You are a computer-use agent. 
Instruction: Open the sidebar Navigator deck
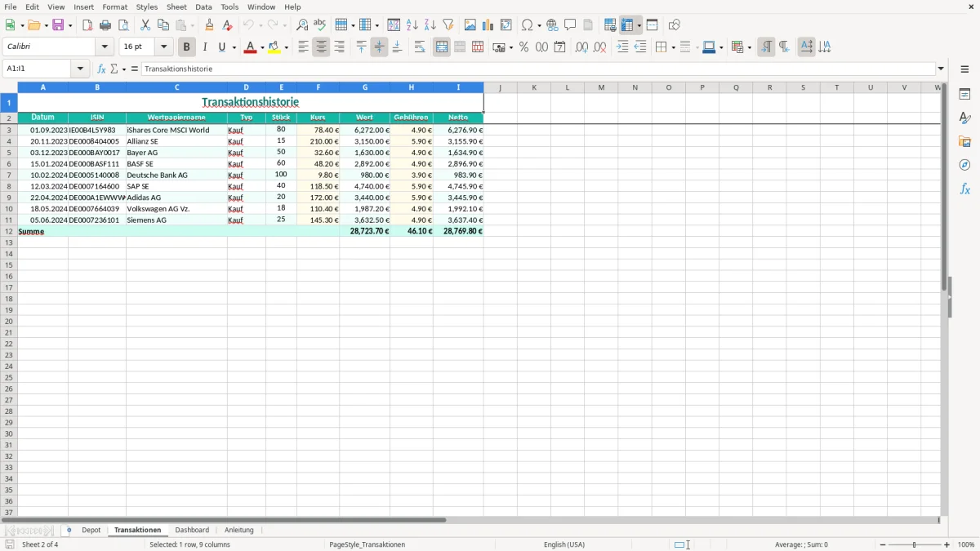point(964,166)
